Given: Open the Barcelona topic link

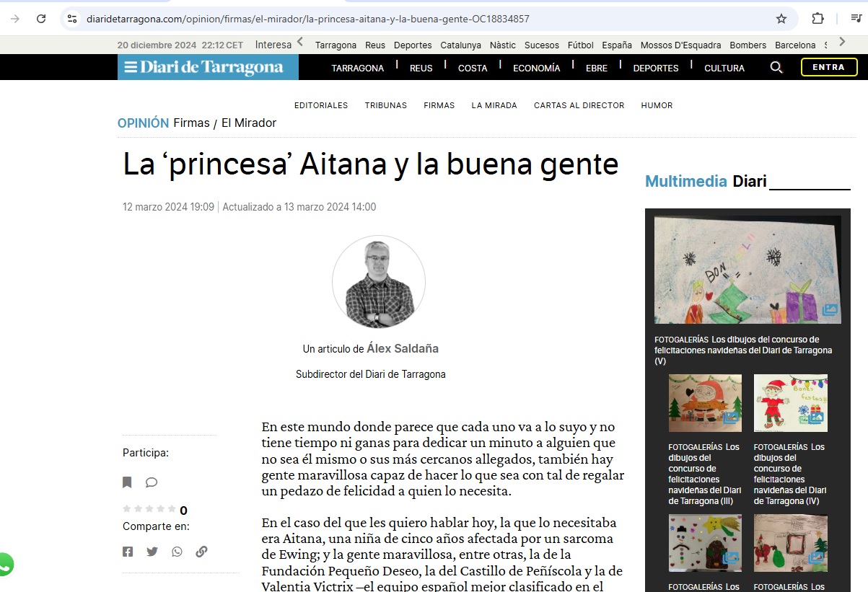Looking at the screenshot, I should 795,45.
